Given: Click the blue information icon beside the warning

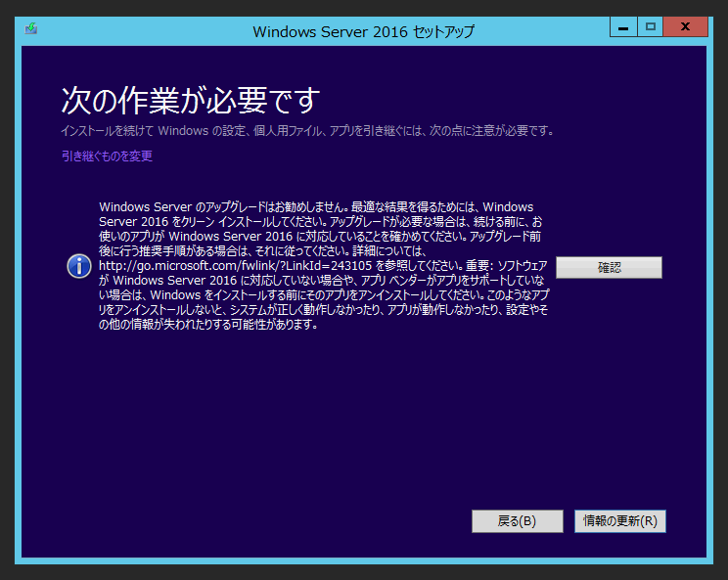Looking at the screenshot, I should tap(79, 266).
